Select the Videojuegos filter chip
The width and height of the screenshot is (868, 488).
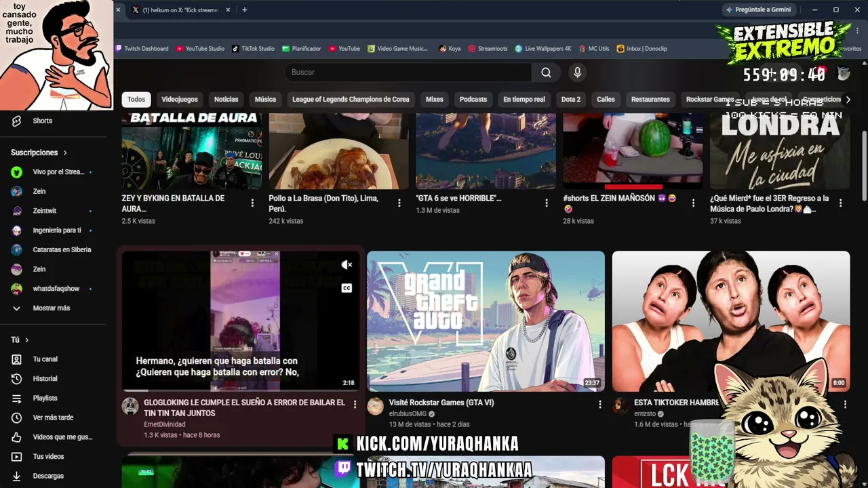(180, 100)
